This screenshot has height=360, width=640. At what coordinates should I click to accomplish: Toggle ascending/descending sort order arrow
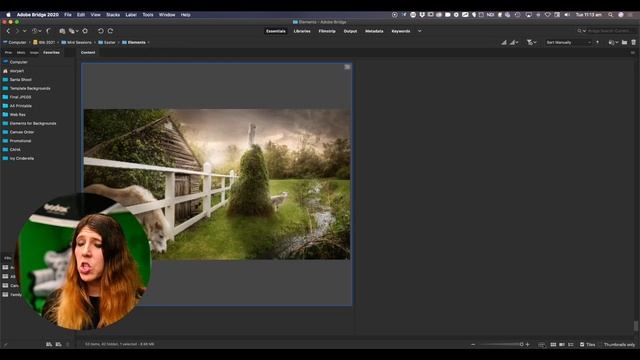pos(598,42)
